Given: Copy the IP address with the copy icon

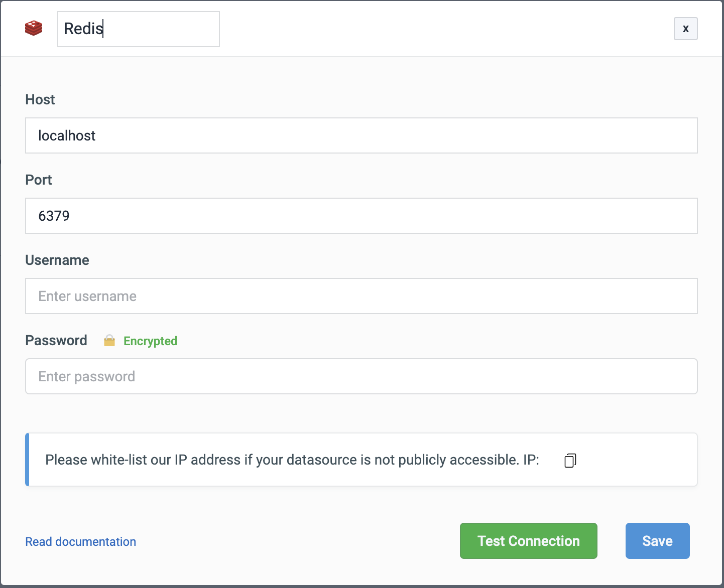Looking at the screenshot, I should 570,460.
